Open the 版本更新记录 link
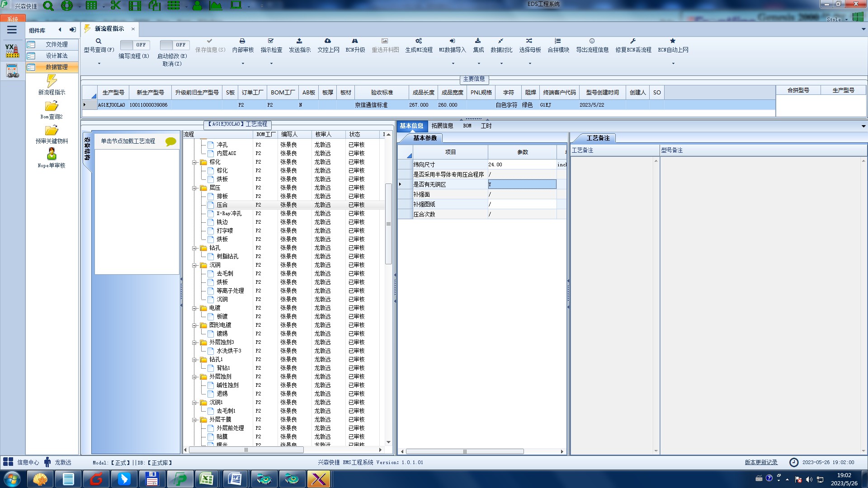Image resolution: width=868 pixels, height=488 pixels. 761,462
